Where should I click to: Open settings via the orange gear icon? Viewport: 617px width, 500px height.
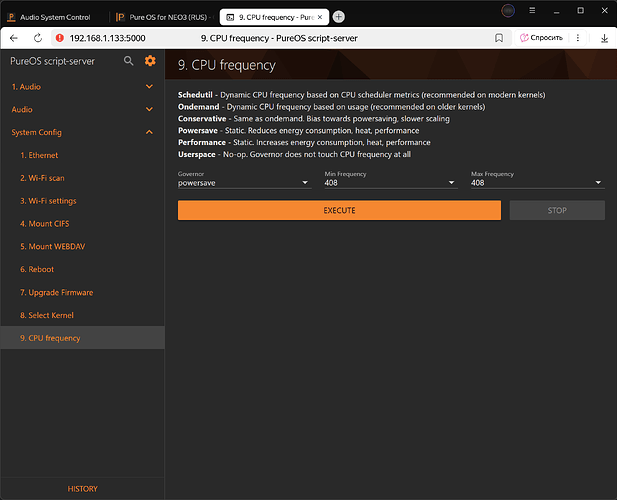point(150,61)
